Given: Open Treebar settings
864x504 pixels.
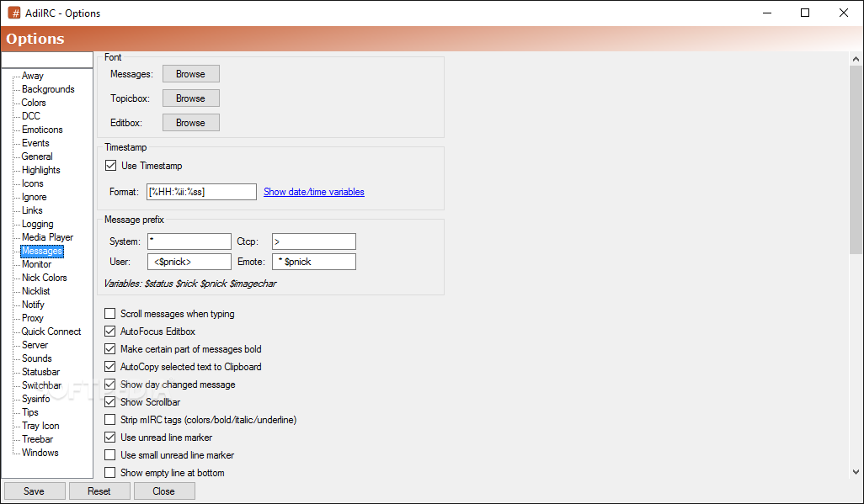Looking at the screenshot, I should [37, 439].
